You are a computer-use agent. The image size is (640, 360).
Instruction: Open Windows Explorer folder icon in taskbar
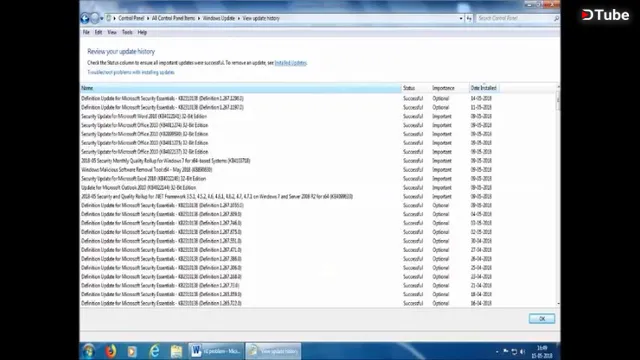[176, 351]
